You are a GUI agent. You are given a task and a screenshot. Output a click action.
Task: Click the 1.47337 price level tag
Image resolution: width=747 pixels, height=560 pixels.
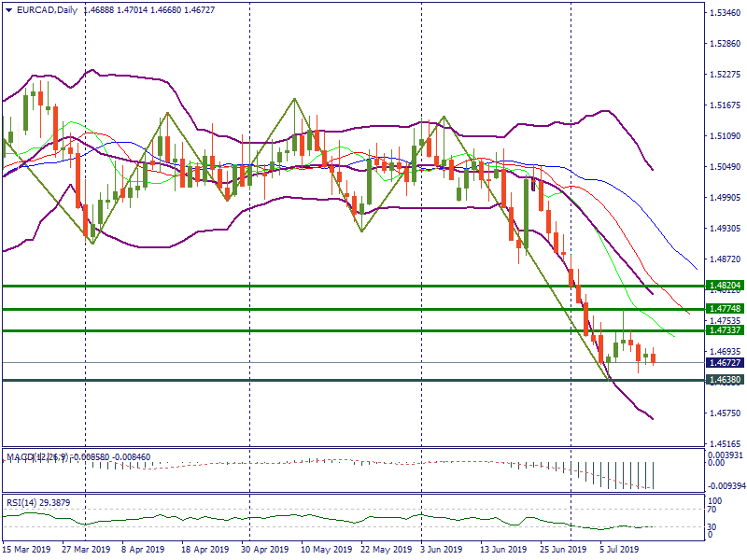pyautogui.click(x=725, y=330)
